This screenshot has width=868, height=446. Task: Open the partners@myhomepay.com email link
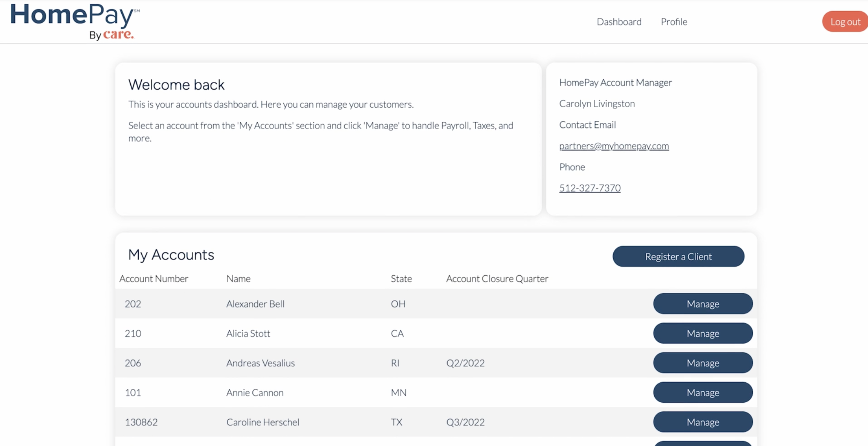(x=614, y=146)
